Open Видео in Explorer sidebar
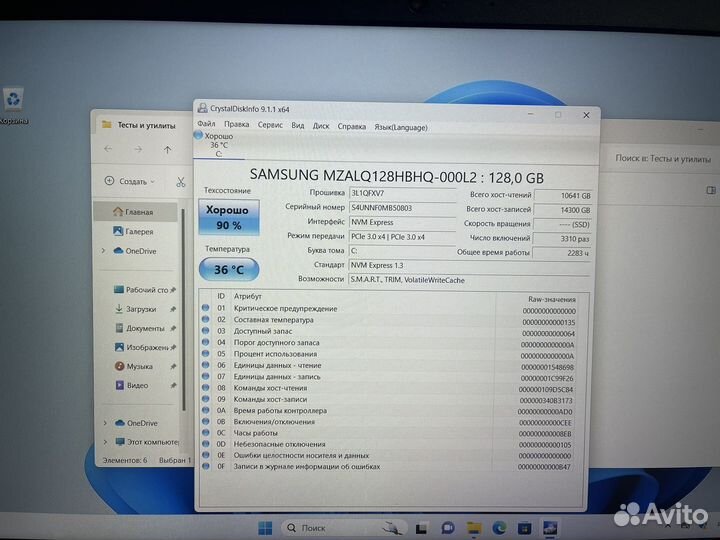This screenshot has height=540, width=720. point(132,385)
